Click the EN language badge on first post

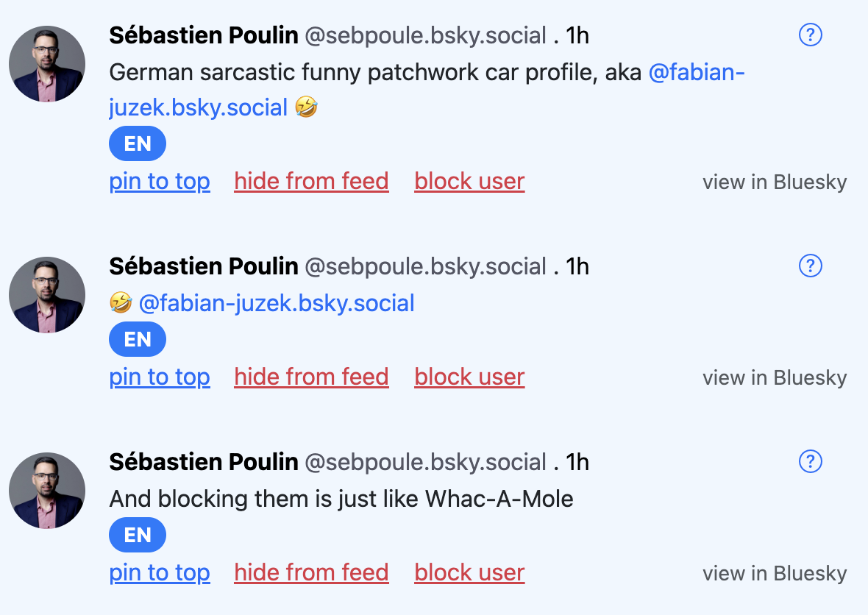[x=138, y=143]
